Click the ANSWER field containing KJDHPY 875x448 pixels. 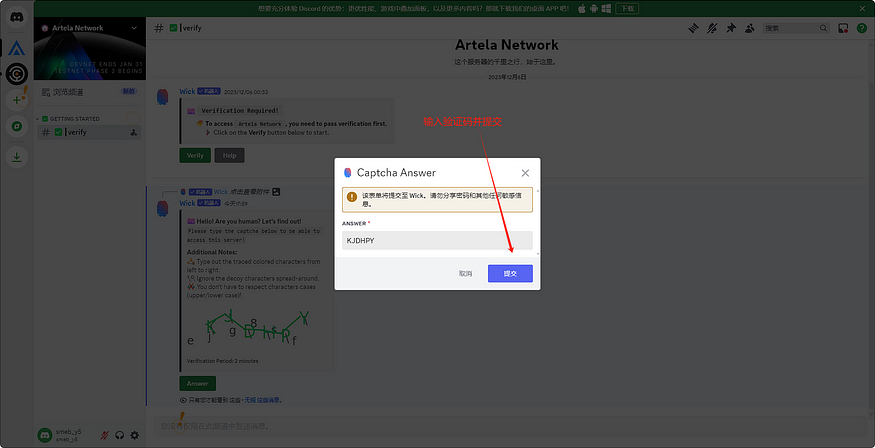[x=438, y=240]
